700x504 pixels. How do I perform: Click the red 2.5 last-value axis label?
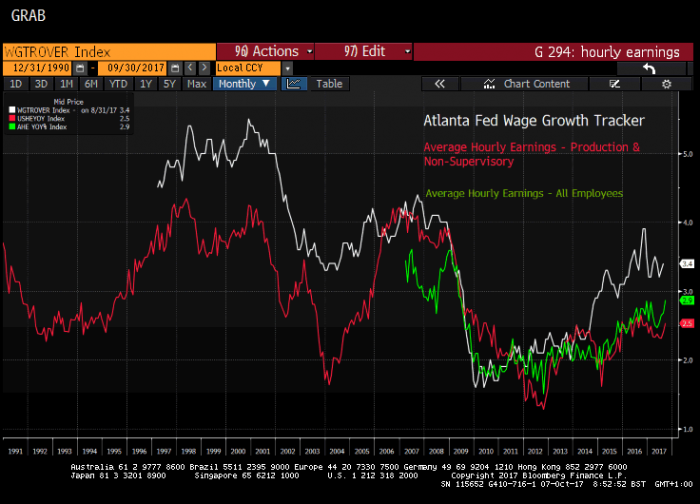(687, 323)
